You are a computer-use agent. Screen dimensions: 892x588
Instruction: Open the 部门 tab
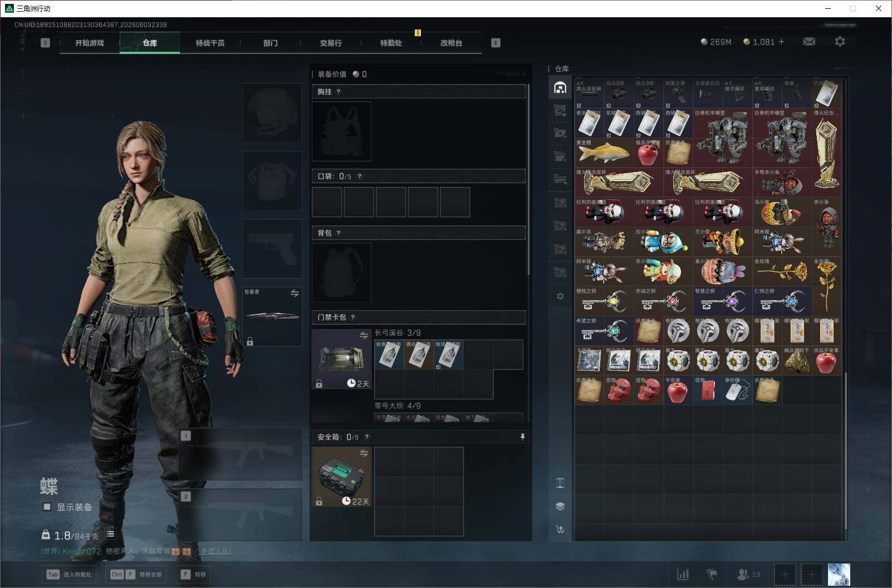coord(271,43)
